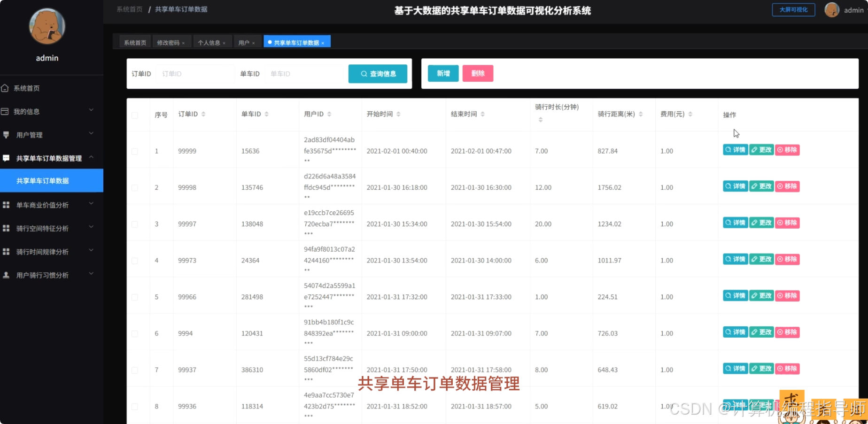Sort by 结束时间 column arrows
This screenshot has height=424, width=868.
click(482, 114)
